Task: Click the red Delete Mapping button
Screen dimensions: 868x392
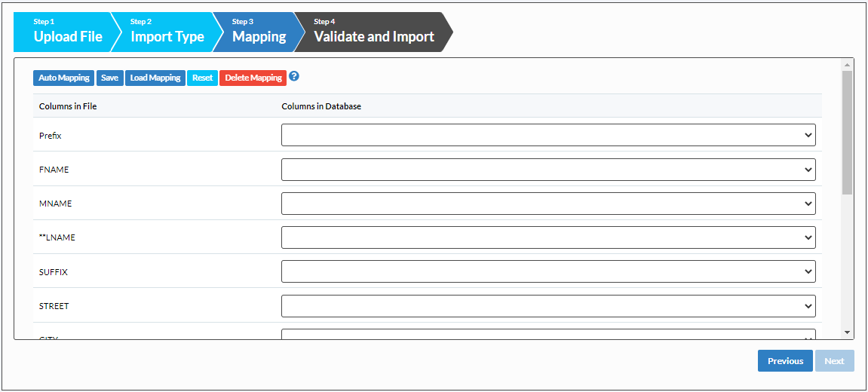Action: (253, 78)
